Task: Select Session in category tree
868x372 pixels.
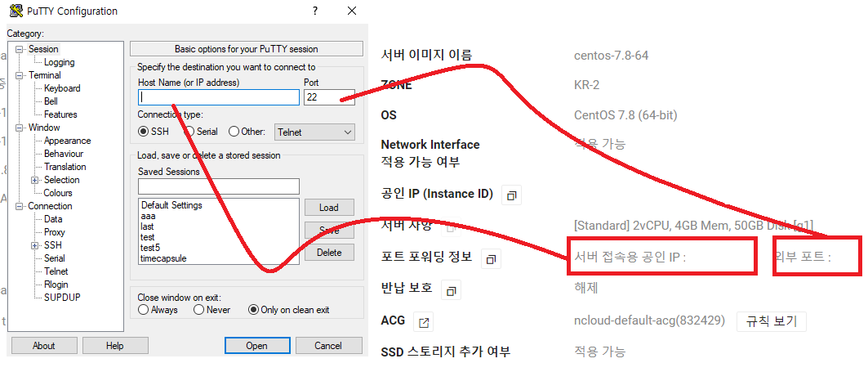Action: tap(43, 49)
